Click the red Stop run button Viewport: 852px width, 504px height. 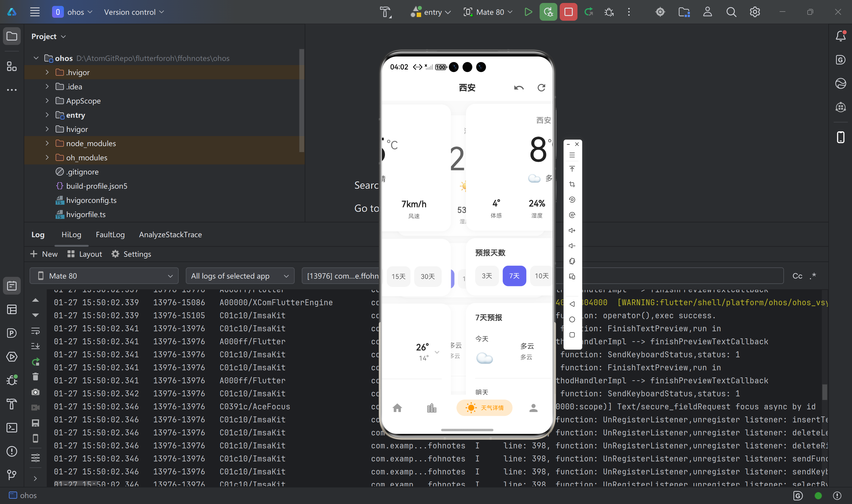point(568,12)
